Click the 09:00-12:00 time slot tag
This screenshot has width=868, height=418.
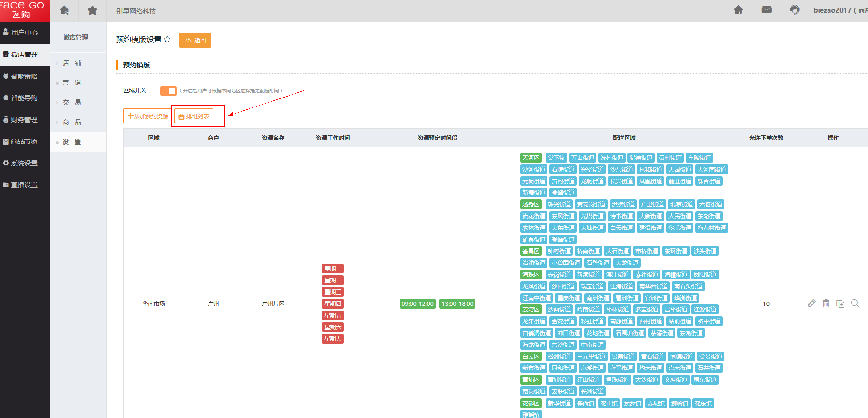pyautogui.click(x=418, y=304)
